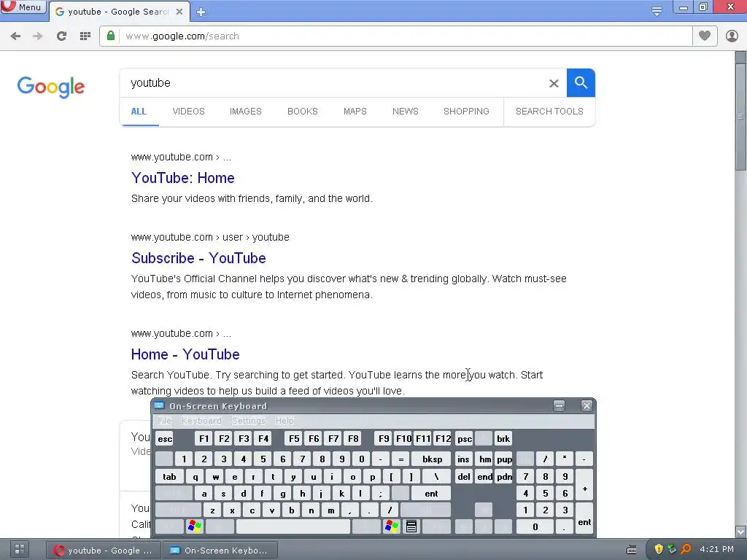Screen dimensions: 747x560
Task: Click the main ent key beside semicolon
Action: (431, 494)
